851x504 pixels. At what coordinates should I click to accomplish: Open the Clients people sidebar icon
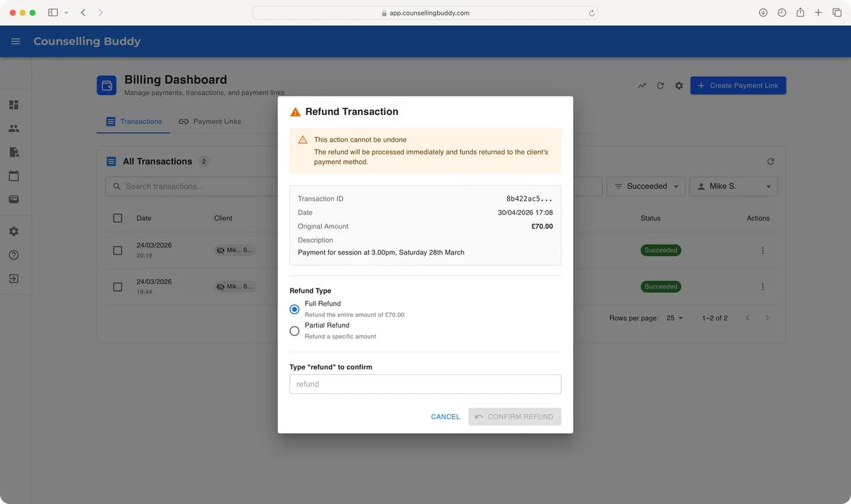13,128
